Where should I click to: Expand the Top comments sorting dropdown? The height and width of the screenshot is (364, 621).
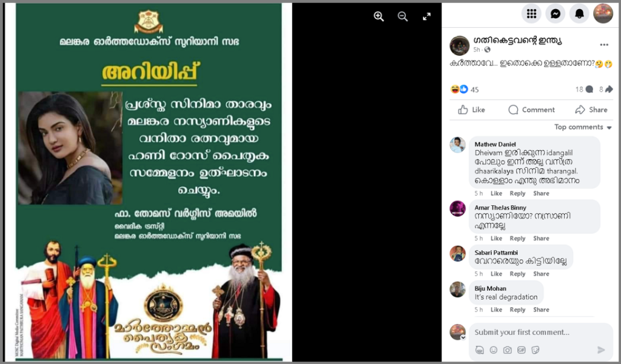[x=583, y=127]
